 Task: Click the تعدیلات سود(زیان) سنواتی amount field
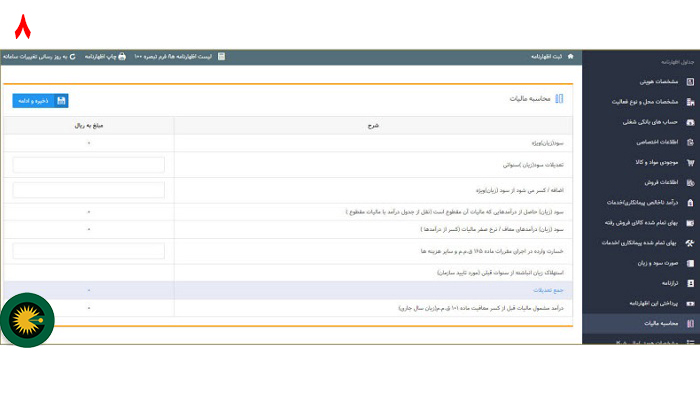pos(88,165)
